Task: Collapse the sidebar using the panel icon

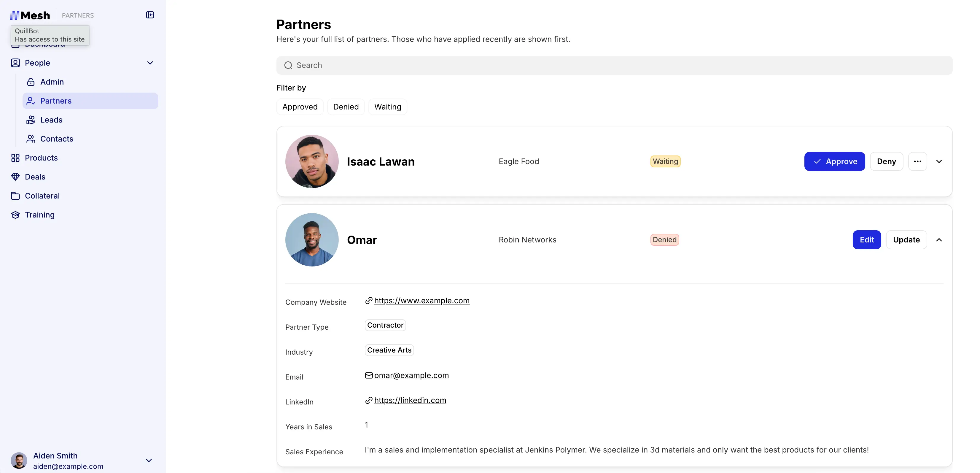Action: click(x=150, y=15)
